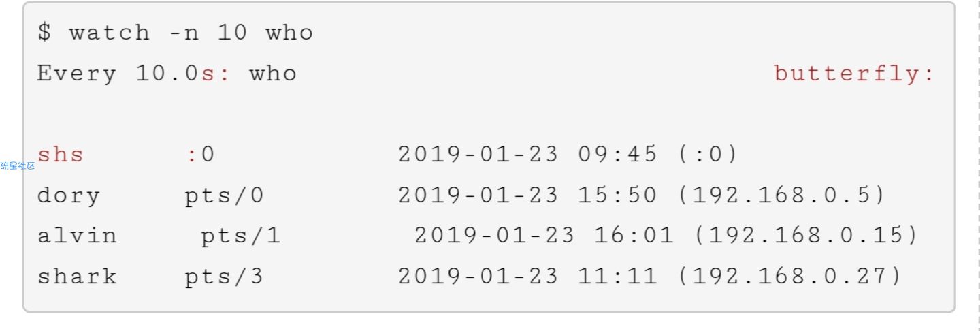This screenshot has height=331, width=980.
Task: Select the red 'butterfly:' hostname text
Action: [x=855, y=74]
